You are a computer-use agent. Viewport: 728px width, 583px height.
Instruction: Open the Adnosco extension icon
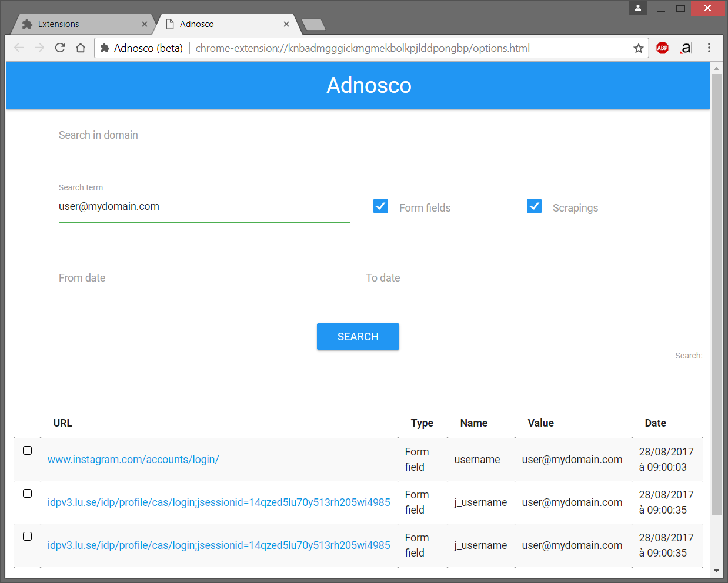point(686,48)
